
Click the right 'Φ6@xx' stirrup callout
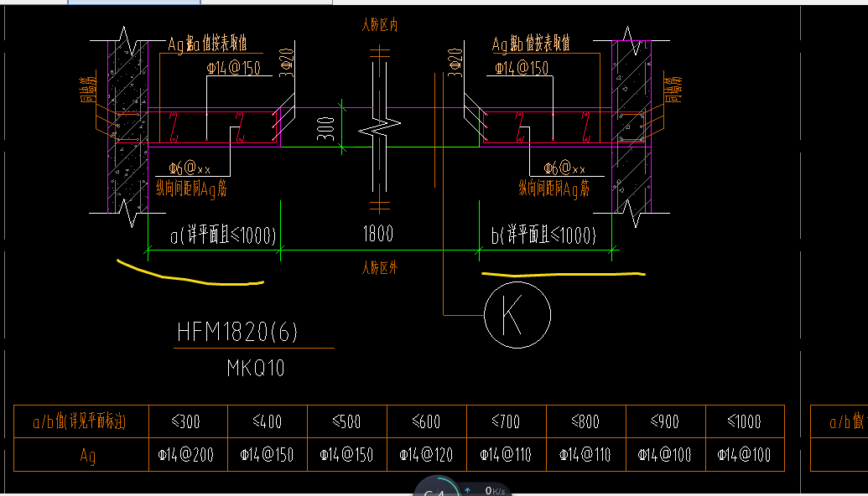[x=564, y=168]
